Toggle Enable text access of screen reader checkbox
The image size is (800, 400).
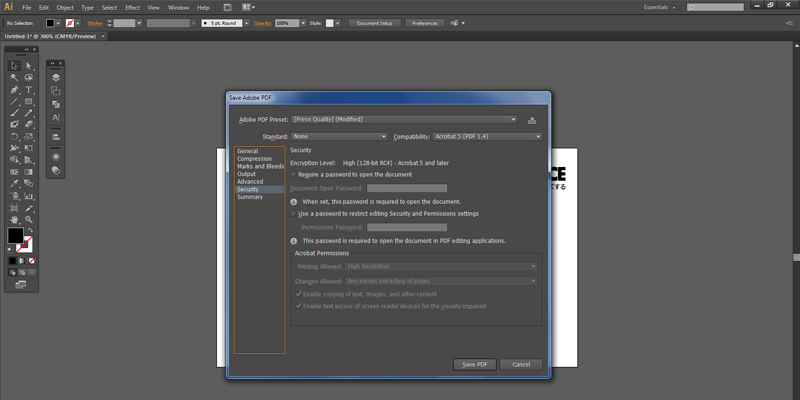[298, 306]
